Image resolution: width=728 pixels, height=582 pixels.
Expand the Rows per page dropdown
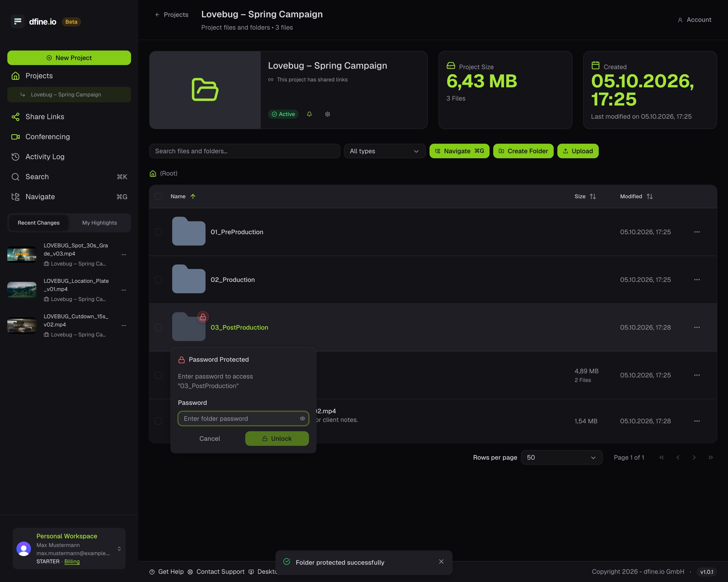coord(561,457)
